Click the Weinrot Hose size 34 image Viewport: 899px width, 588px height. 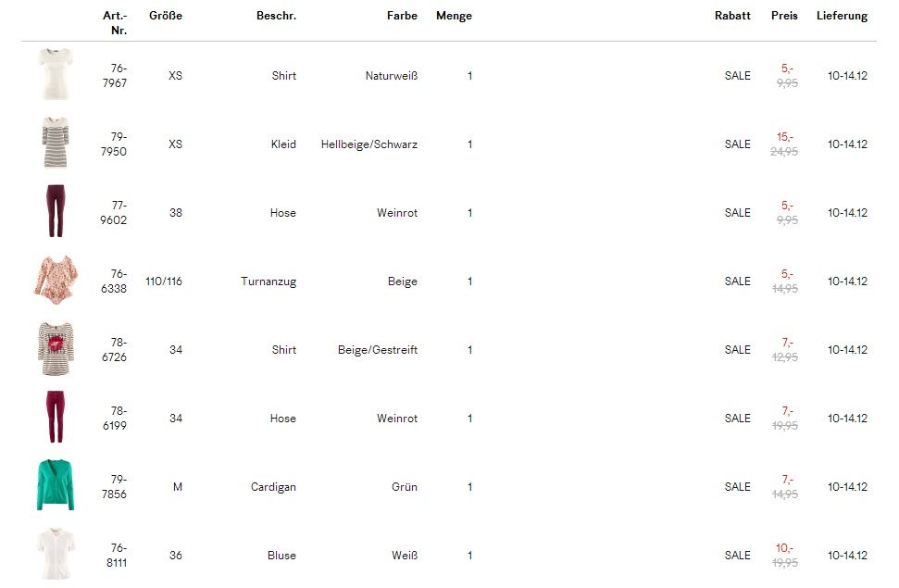tap(56, 418)
